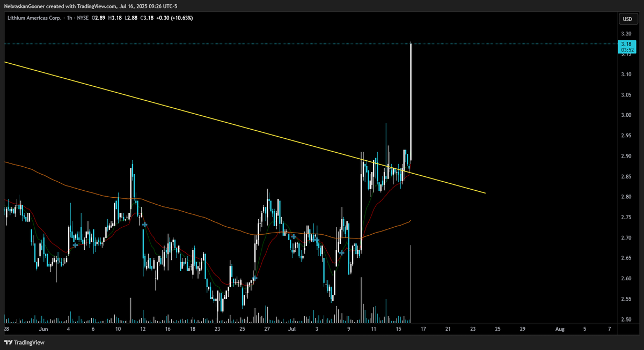The height and width of the screenshot is (350, 644).
Task: Click the 16 date label on time axis
Action: [x=167, y=330]
